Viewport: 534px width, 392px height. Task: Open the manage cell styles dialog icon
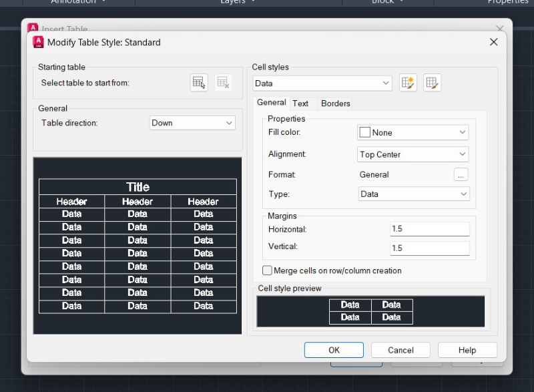click(x=432, y=83)
